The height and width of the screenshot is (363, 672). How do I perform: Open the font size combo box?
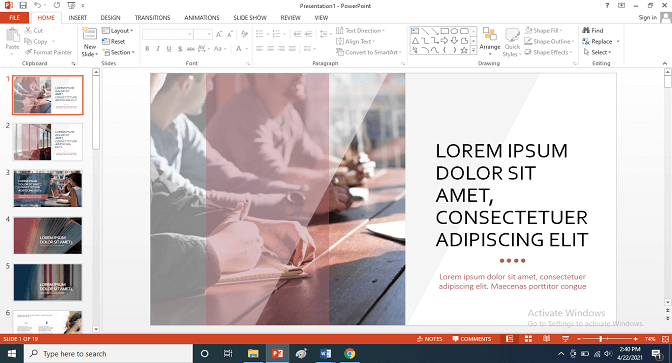pos(203,34)
